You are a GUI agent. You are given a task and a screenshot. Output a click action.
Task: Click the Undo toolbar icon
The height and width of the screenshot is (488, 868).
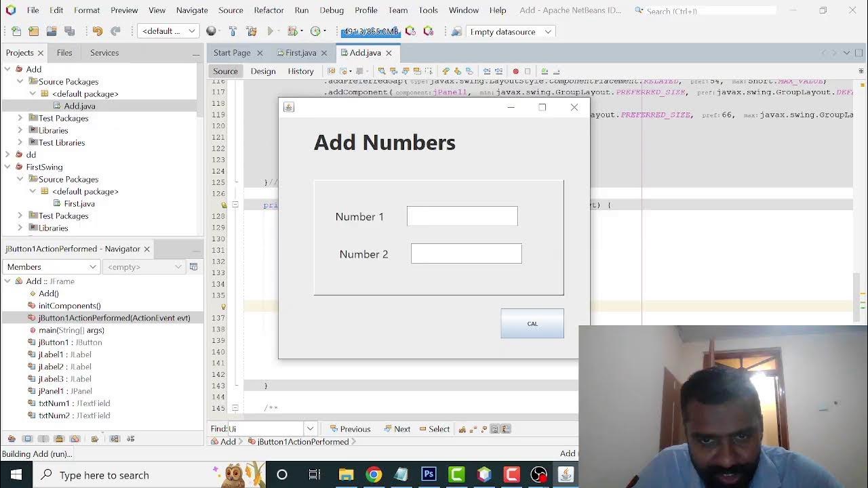[x=97, y=31]
